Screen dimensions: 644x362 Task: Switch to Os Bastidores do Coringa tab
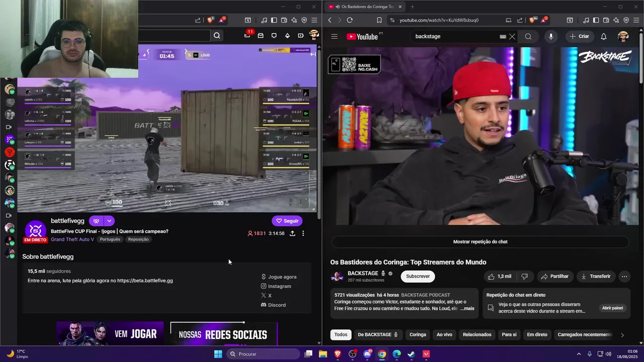point(365,7)
